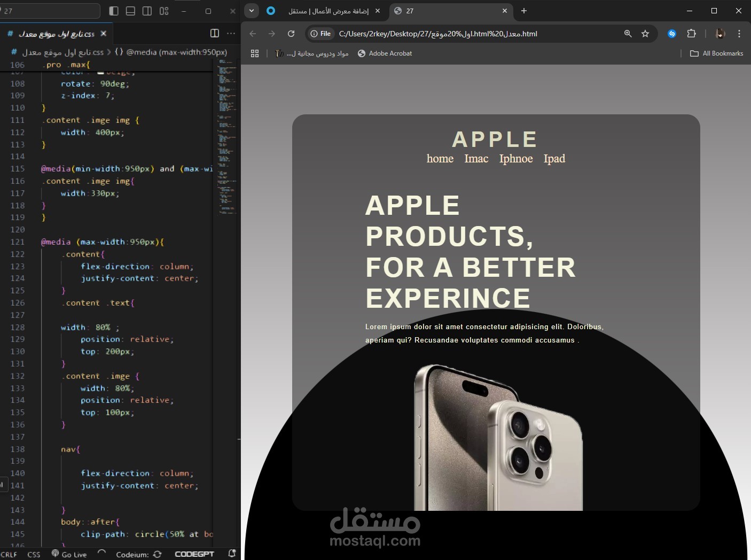Click the Imac nav link
This screenshot has width=751, height=560.
click(476, 159)
